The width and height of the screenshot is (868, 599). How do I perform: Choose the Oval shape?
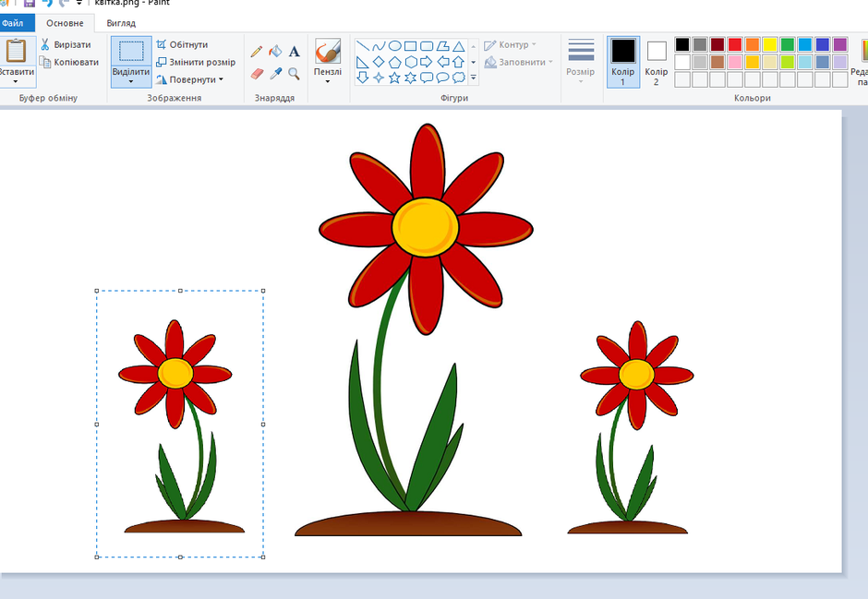[394, 46]
